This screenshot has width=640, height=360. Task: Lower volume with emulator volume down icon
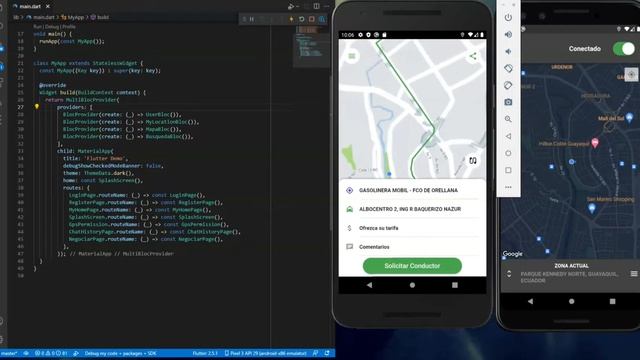coord(508,51)
